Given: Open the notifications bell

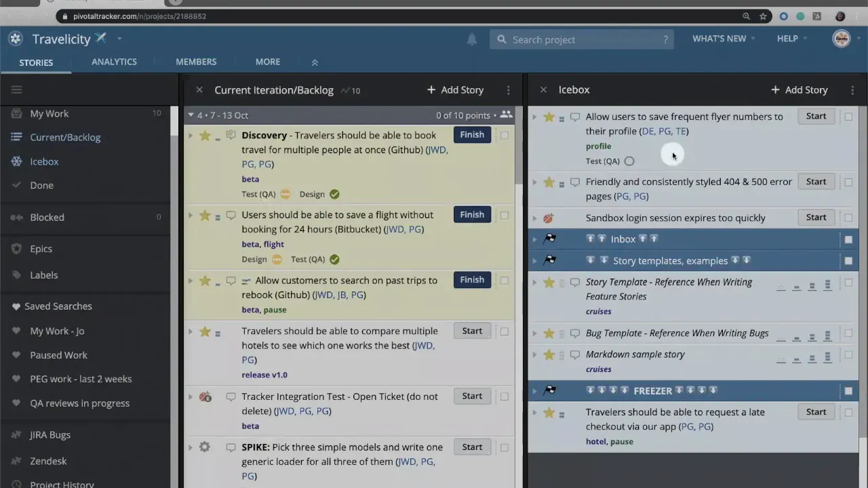Looking at the screenshot, I should click(472, 39).
